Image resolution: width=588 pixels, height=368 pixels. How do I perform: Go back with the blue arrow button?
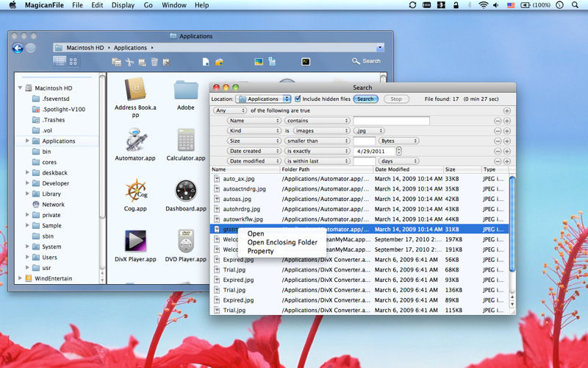click(x=18, y=48)
